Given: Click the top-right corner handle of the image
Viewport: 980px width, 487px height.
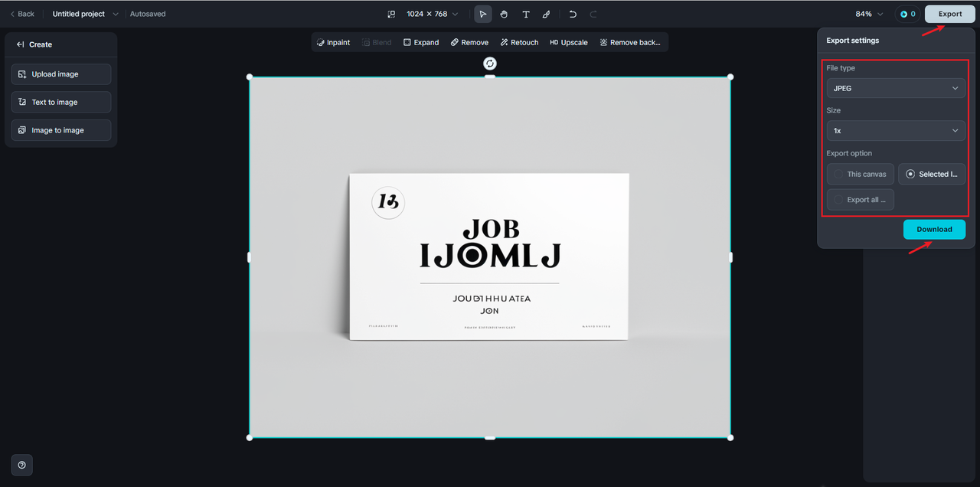Looking at the screenshot, I should (730, 77).
